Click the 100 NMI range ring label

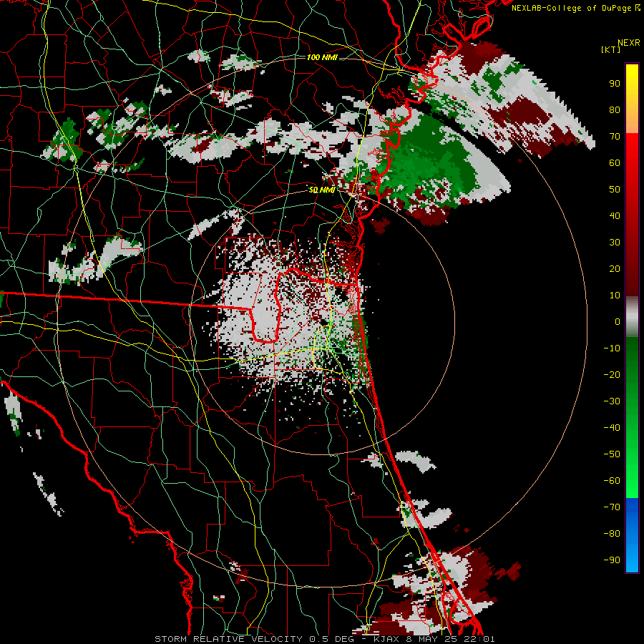coord(322,57)
